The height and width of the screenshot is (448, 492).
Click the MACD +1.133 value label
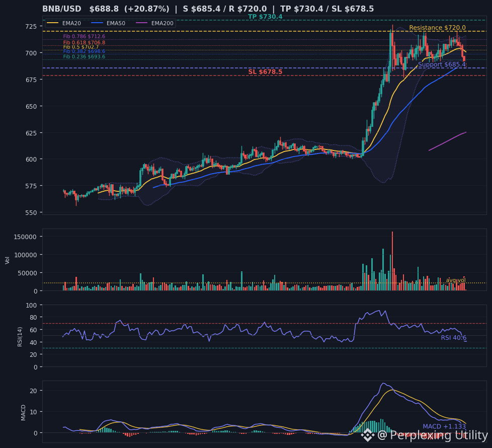pos(444,426)
